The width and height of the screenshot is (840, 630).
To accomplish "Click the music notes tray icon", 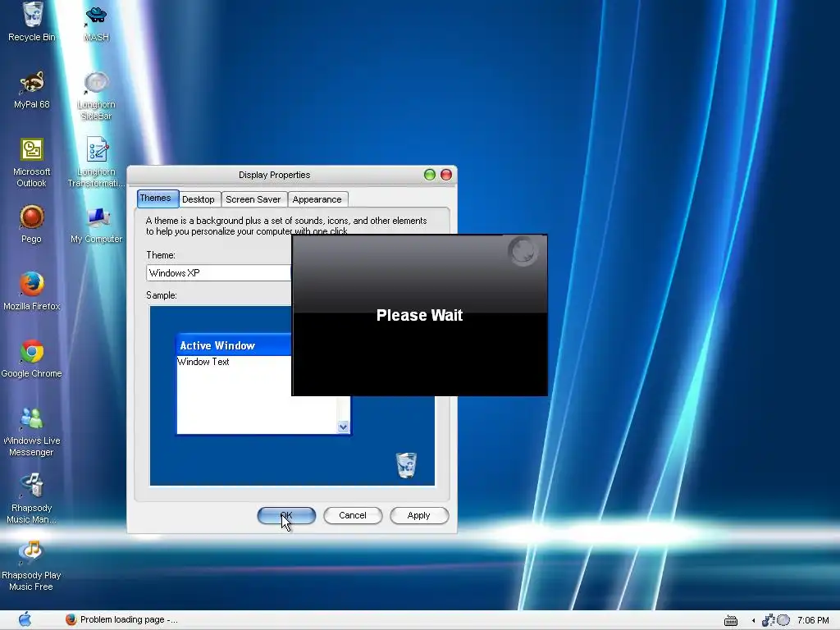I will tap(768, 620).
